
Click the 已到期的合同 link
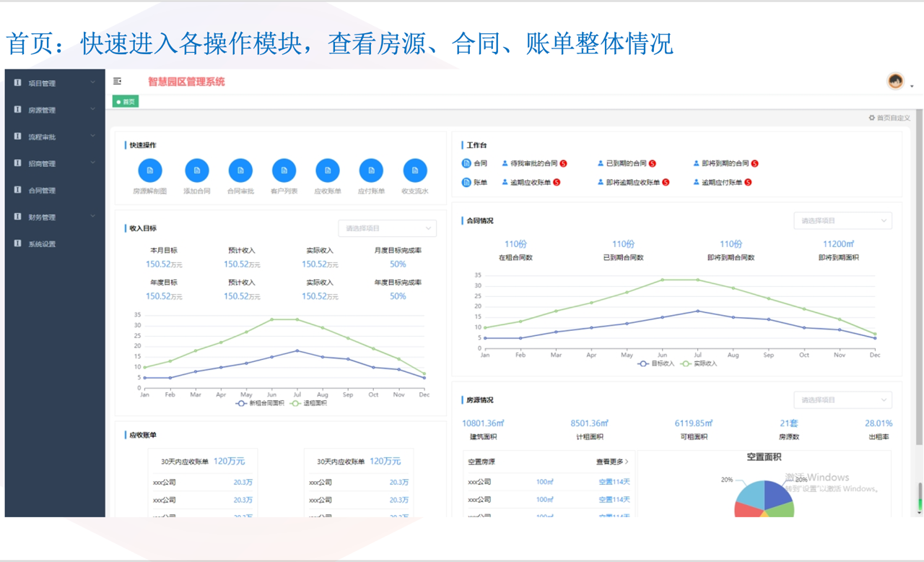[x=626, y=164]
